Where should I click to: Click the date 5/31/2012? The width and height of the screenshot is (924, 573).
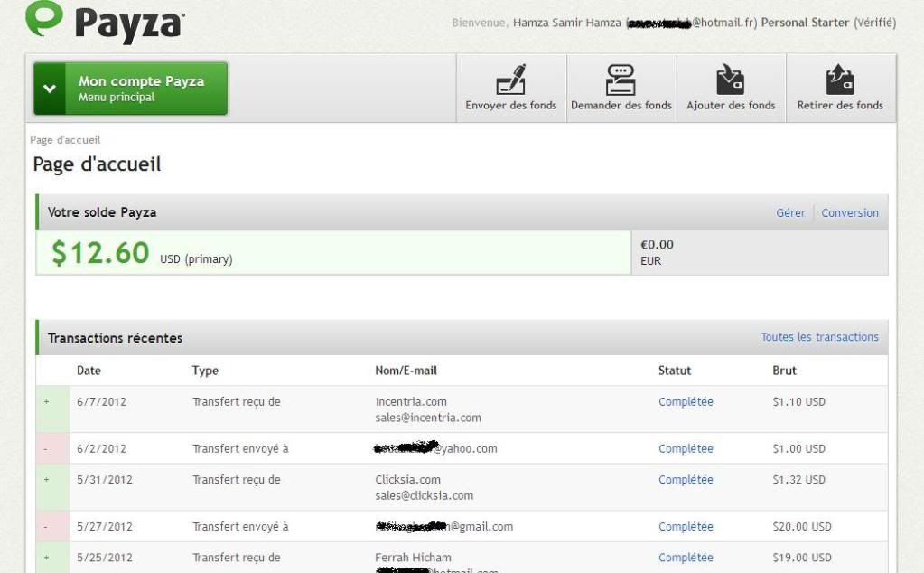104,480
